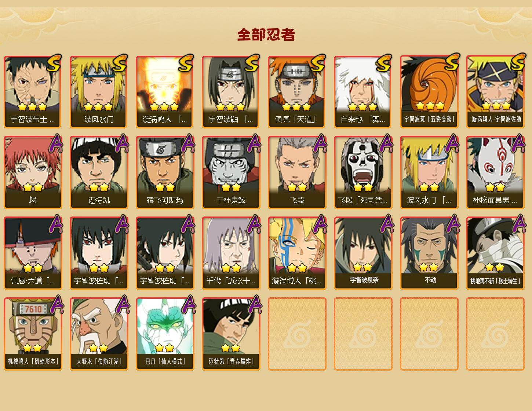Open the 机械鸣人「初始形态」 card
532x411 pixels.
[33, 334]
